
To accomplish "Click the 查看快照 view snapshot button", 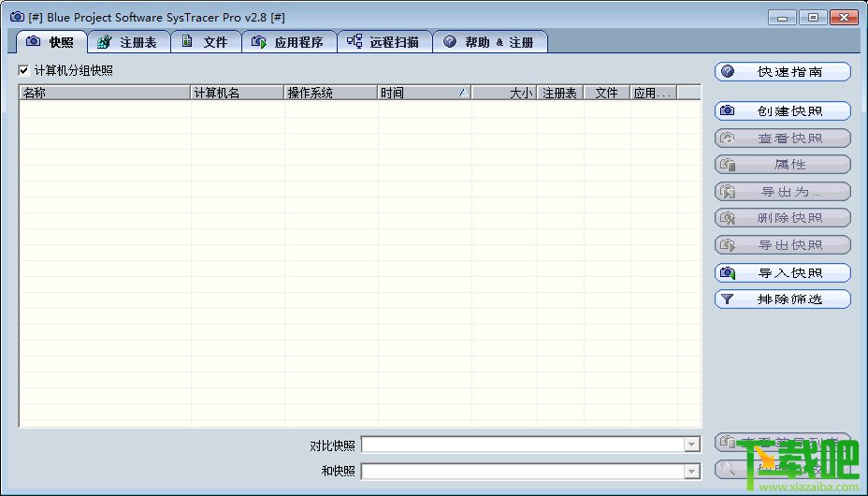I will (x=783, y=138).
